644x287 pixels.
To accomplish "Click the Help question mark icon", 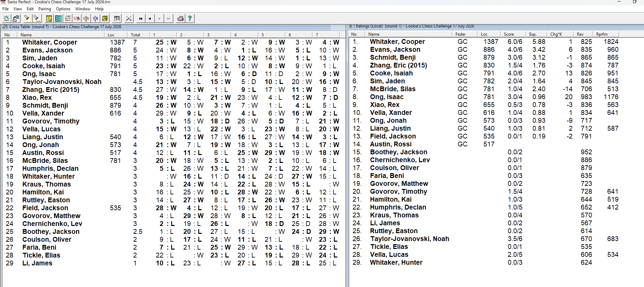I will 190,19.
